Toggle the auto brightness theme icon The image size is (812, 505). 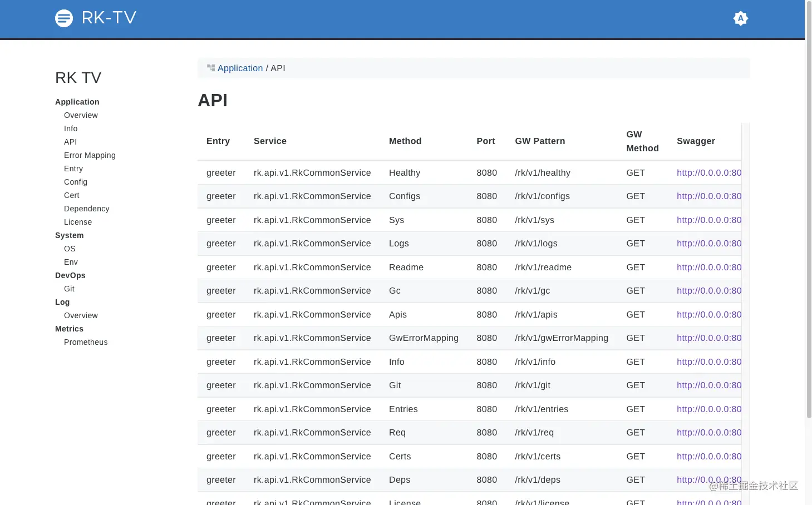point(740,18)
